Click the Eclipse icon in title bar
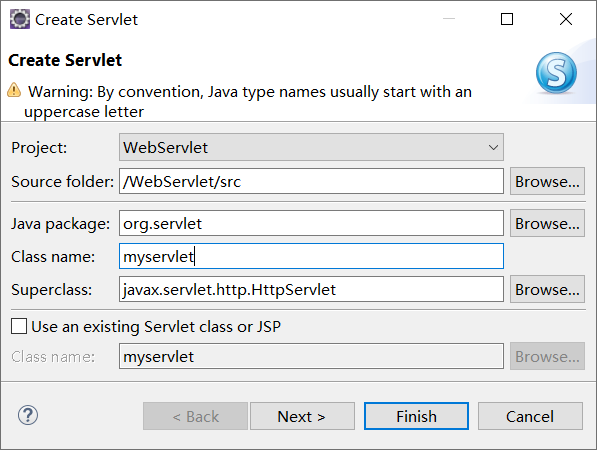Image resolution: width=597 pixels, height=450 pixels. point(19,19)
